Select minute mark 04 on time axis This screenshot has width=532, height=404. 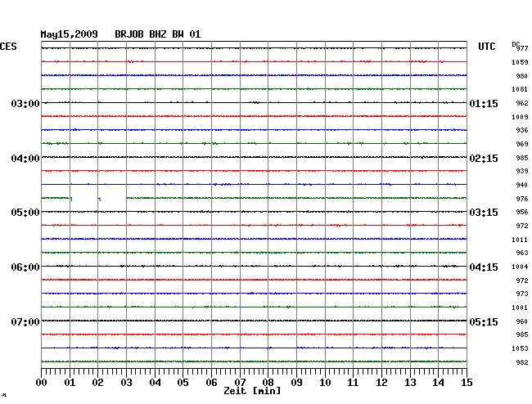155,382
